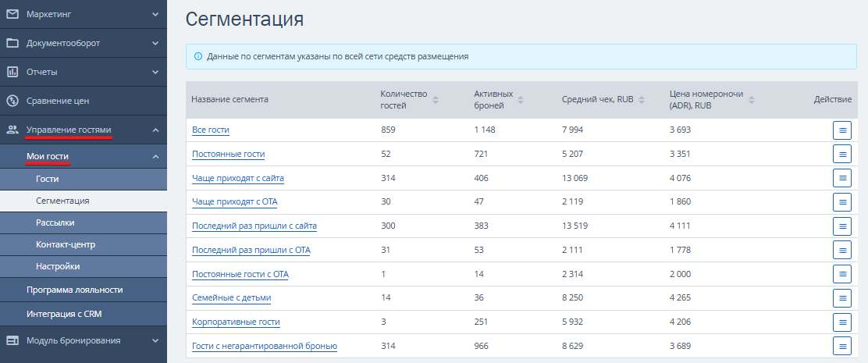Sort table by Активных броней arrows
Screen dimensions: 868x363
pos(521,100)
